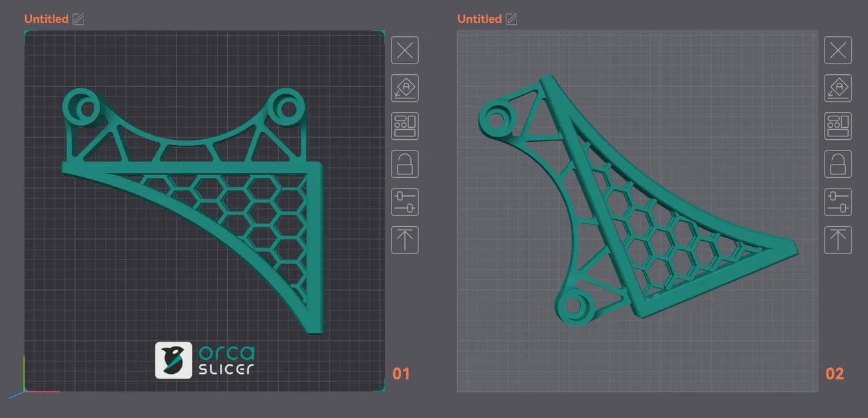Arrange objects on plate 01
This screenshot has height=418, width=868.
[405, 126]
